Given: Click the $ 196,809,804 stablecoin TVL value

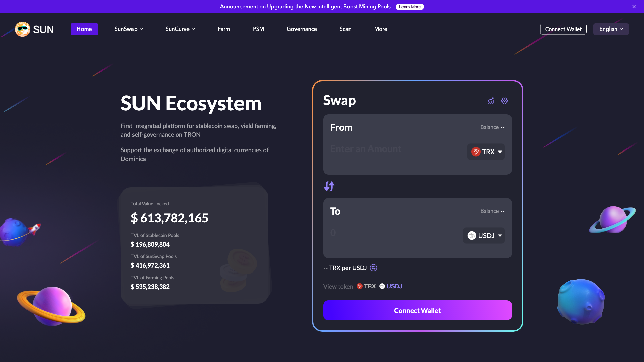Looking at the screenshot, I should (150, 245).
